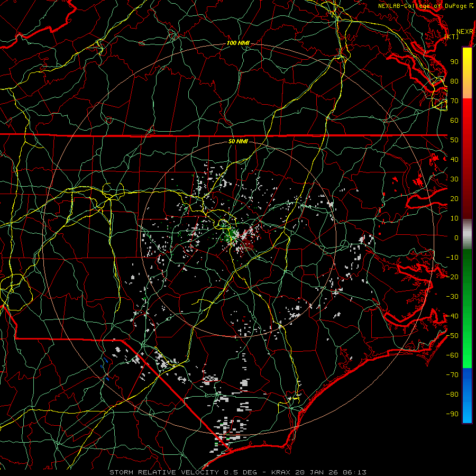Click the 90 tick label on velocity scale
476x476 pixels.
pyautogui.click(x=454, y=62)
